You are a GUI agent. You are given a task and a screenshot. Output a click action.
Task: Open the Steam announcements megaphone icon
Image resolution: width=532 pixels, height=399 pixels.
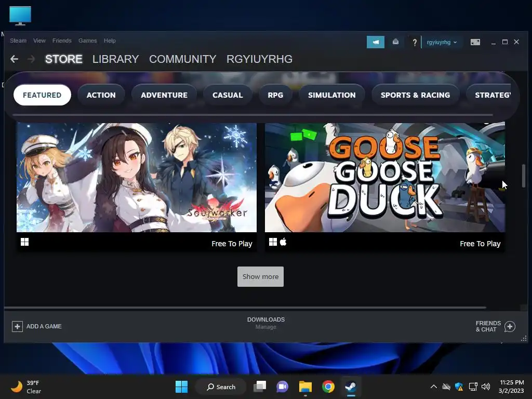pyautogui.click(x=375, y=42)
